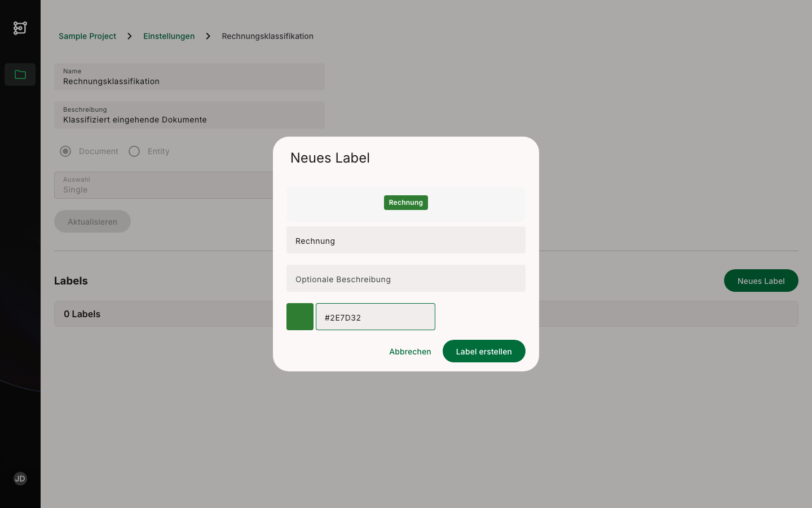Click the JD user avatar at bottom left
Image resolution: width=812 pixels, height=508 pixels.
pyautogui.click(x=20, y=479)
